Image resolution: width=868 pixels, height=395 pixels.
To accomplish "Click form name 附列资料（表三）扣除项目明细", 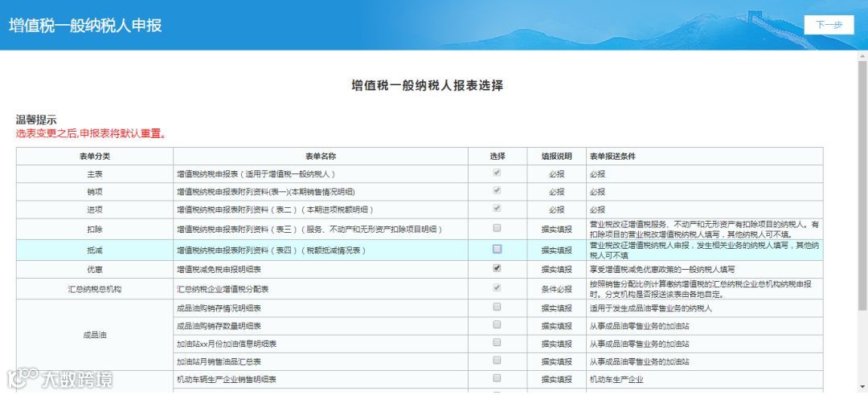I will pos(310,229).
